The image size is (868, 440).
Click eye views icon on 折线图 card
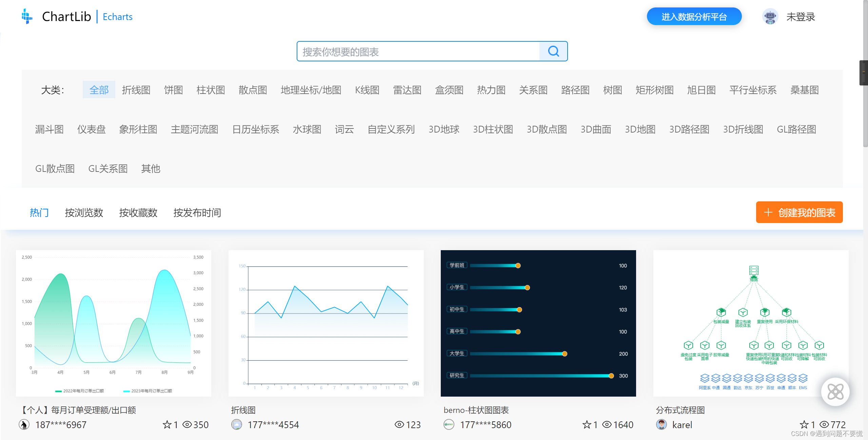[399, 424]
